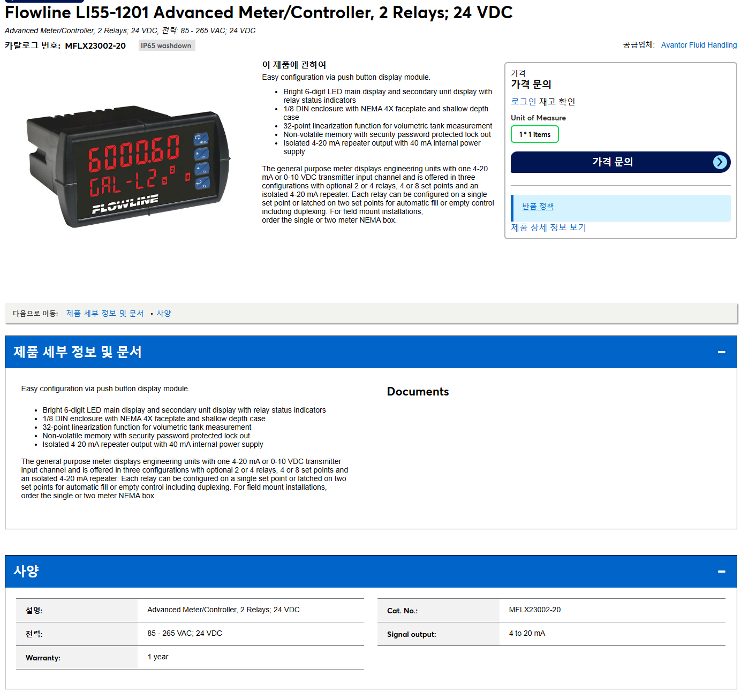The image size is (741, 700).
Task: Click the MFLX23002-20 Cat. No. table value
Action: coord(535,610)
